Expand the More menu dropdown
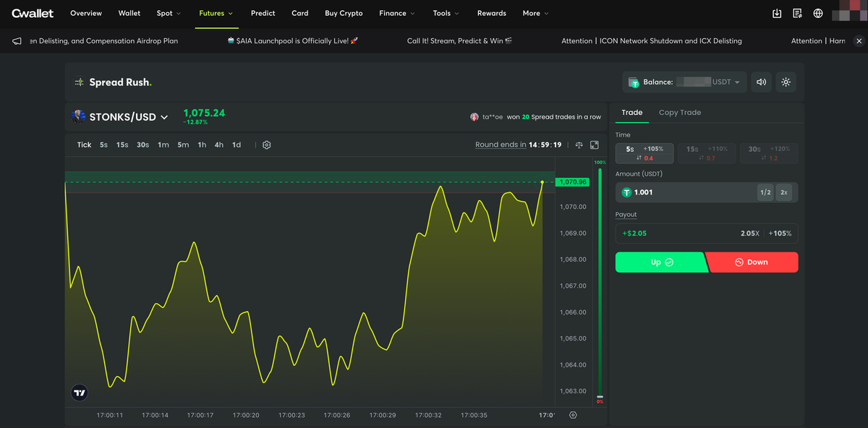Screen dimensions: 868x428 [535, 13]
